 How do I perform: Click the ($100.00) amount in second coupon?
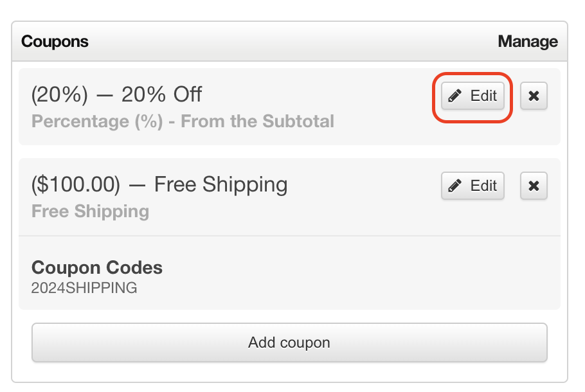(76, 184)
